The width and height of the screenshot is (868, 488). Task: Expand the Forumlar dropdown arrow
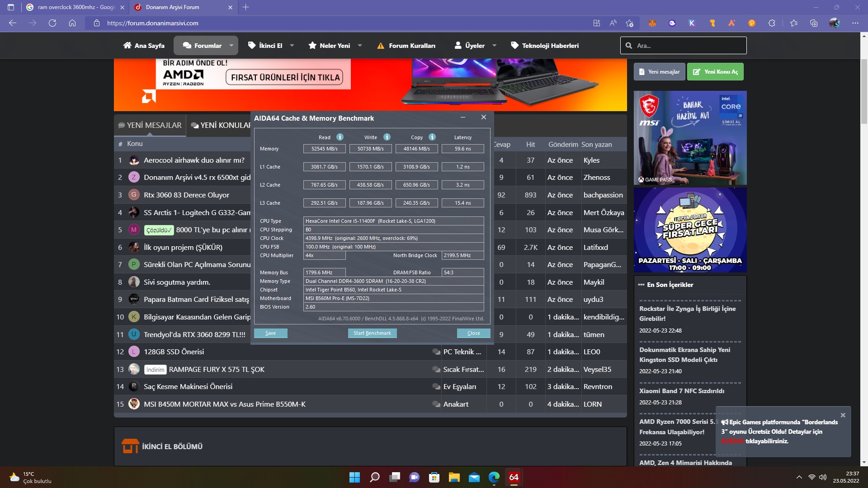coord(231,46)
